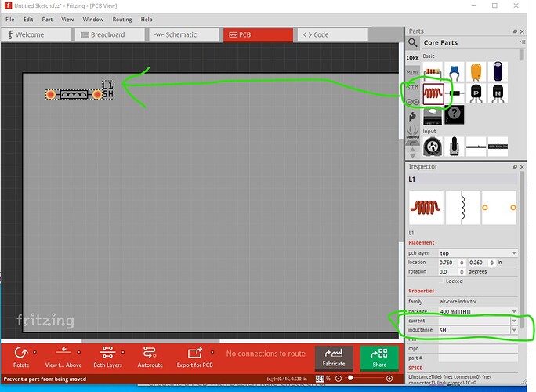Open the Window menu
The height and width of the screenshot is (392, 536).
(x=93, y=20)
